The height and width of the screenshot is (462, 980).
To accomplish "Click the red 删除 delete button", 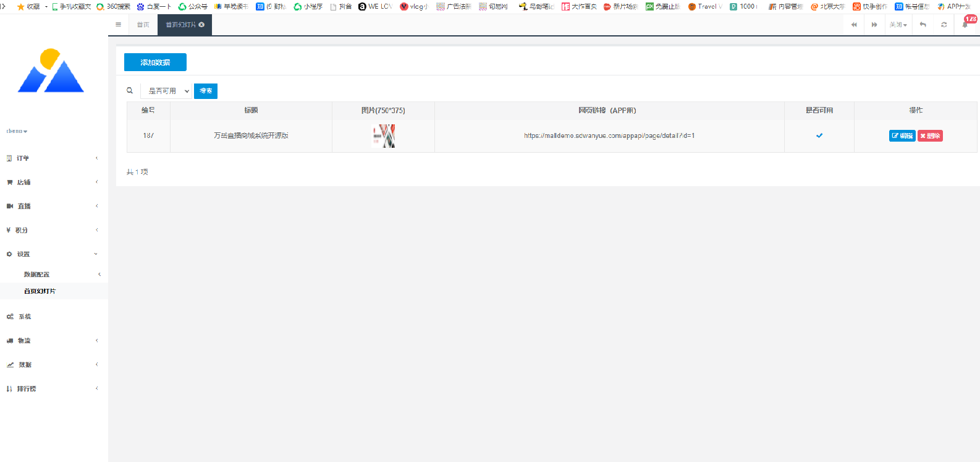I will pos(930,136).
